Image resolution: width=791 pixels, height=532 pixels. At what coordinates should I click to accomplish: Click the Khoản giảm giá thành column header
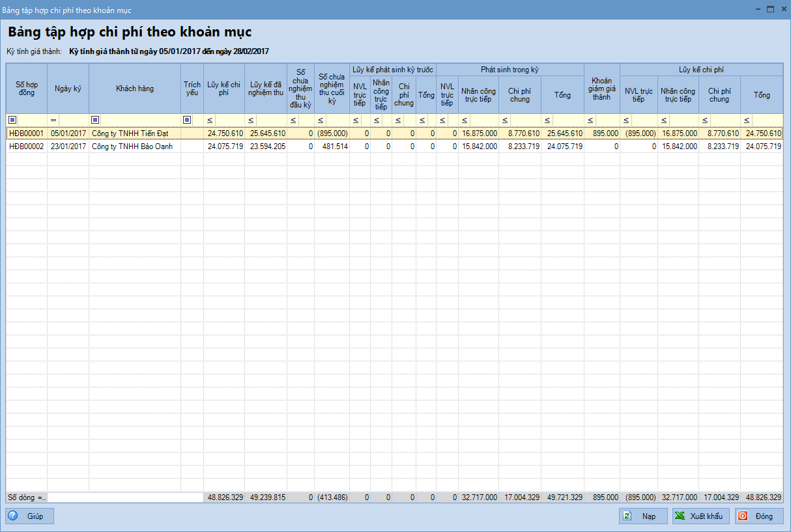tap(601, 89)
